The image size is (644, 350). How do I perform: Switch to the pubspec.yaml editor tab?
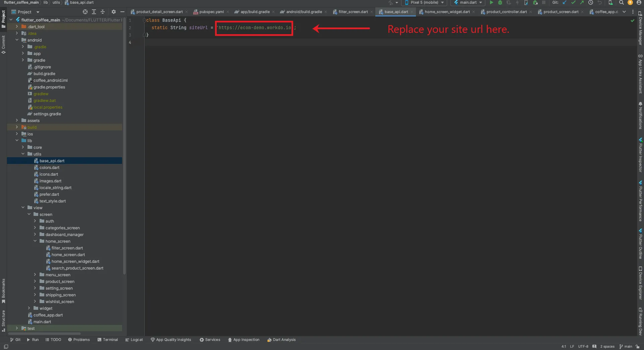pyautogui.click(x=211, y=11)
